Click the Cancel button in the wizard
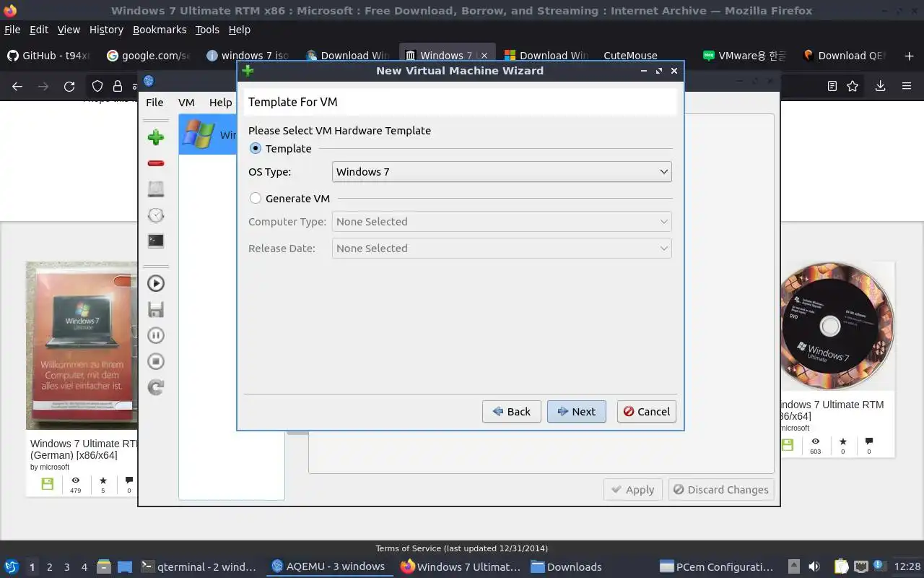Image resolution: width=924 pixels, height=578 pixels. (647, 411)
